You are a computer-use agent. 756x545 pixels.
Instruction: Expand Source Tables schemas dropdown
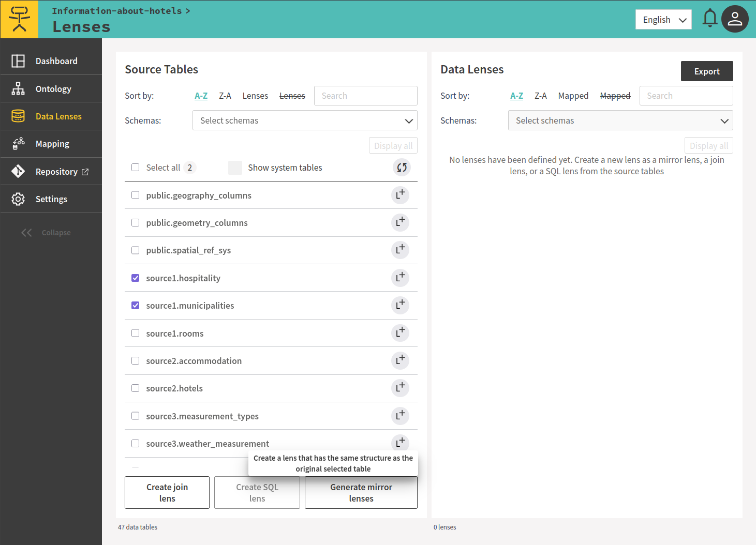(x=305, y=120)
